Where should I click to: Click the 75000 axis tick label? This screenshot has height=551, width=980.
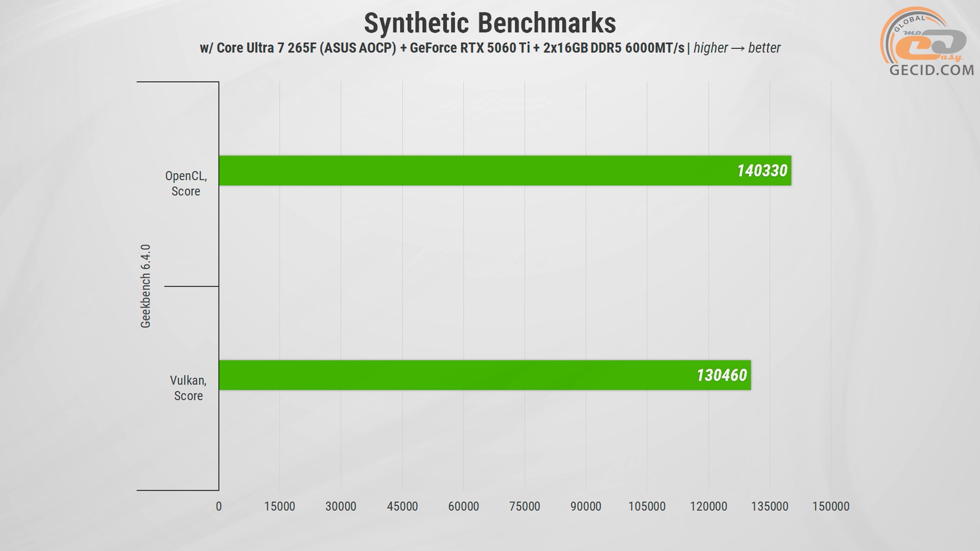point(525,507)
